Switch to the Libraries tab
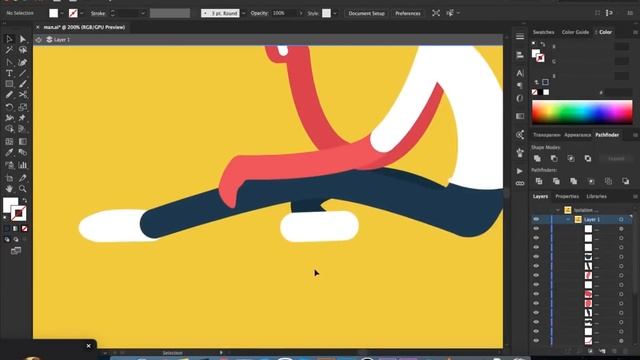 [596, 197]
